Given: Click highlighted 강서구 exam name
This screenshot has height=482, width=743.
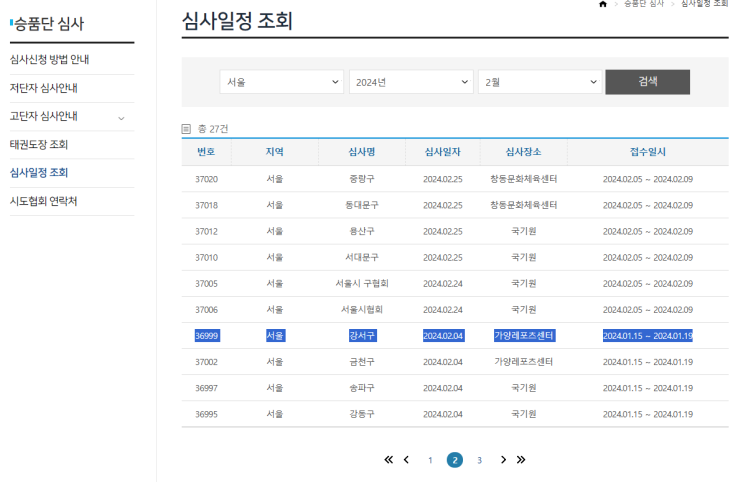Looking at the screenshot, I should click(362, 336).
